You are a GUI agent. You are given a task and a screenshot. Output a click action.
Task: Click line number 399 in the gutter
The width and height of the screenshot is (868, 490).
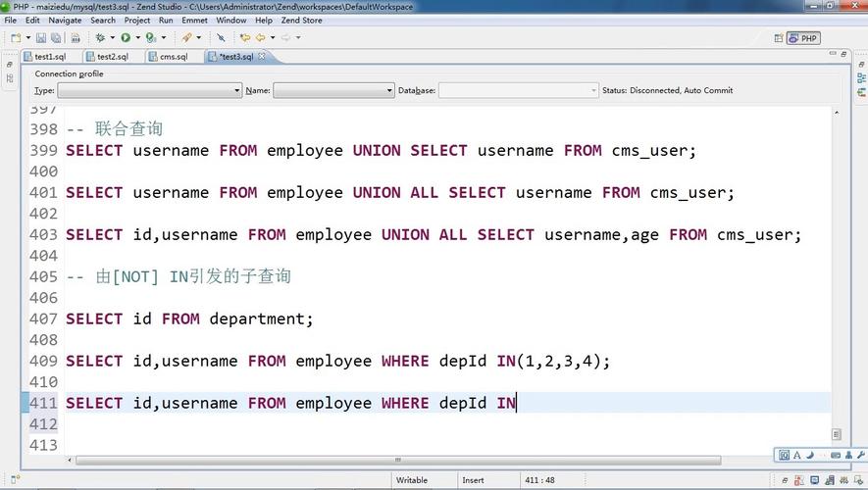[x=43, y=150]
